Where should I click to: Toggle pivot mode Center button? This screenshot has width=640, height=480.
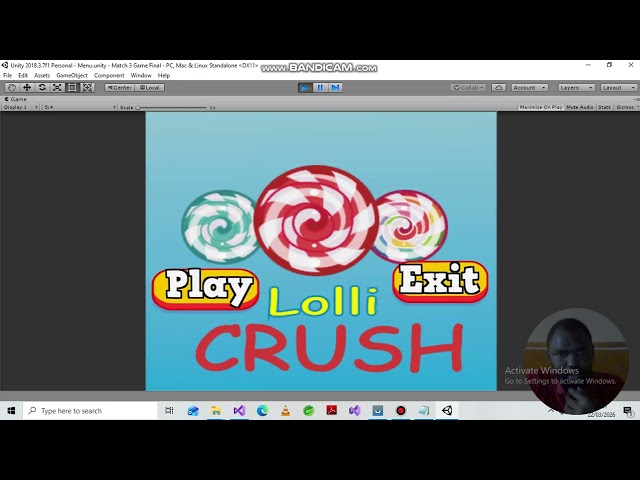tap(119, 87)
